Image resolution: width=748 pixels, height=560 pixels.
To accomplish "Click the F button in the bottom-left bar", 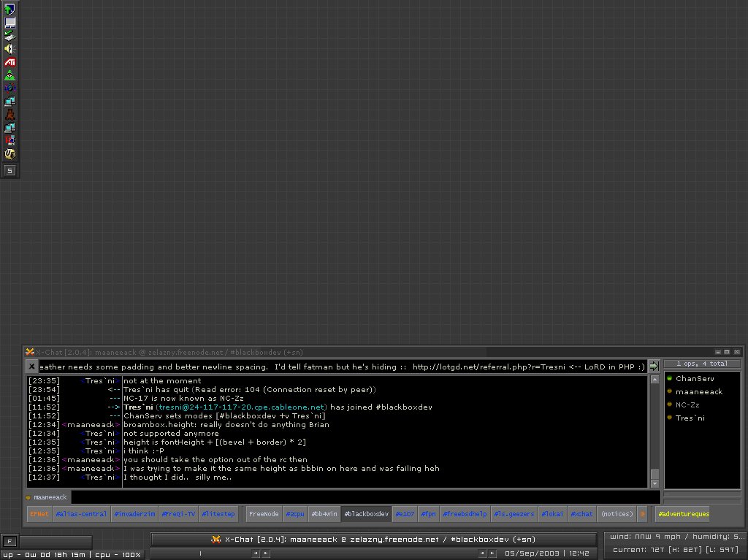I will click(9, 542).
